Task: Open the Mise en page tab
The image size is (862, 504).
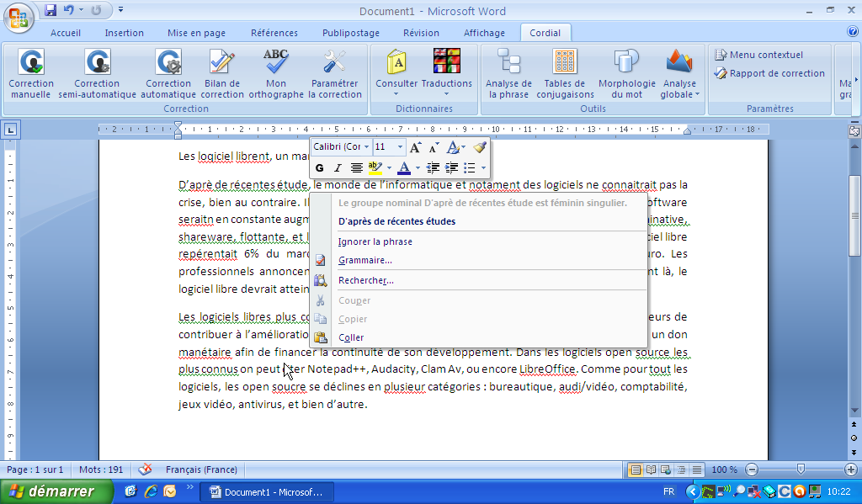Action: click(196, 33)
